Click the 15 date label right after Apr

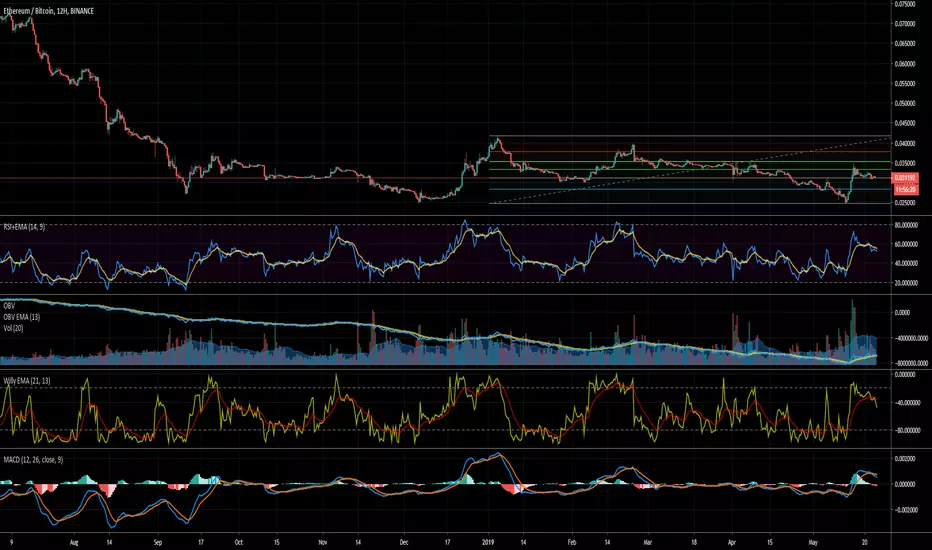[770, 542]
